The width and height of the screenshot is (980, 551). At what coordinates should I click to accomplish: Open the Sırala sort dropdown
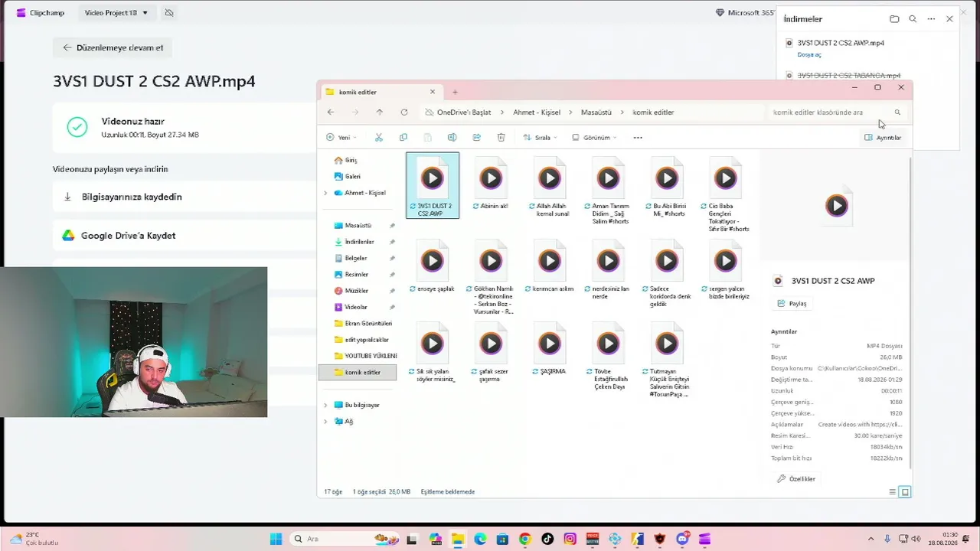tap(540, 138)
